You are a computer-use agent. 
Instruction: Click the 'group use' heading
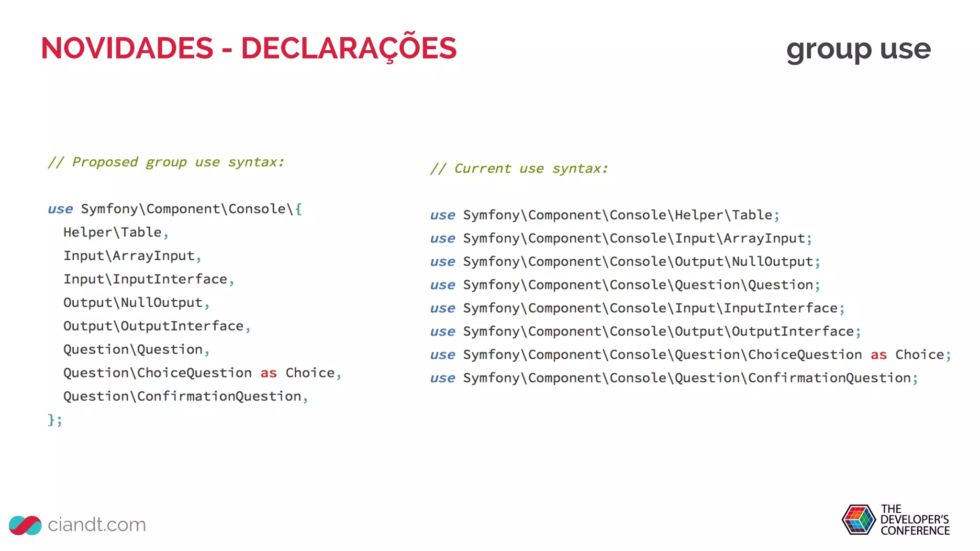coord(858,49)
